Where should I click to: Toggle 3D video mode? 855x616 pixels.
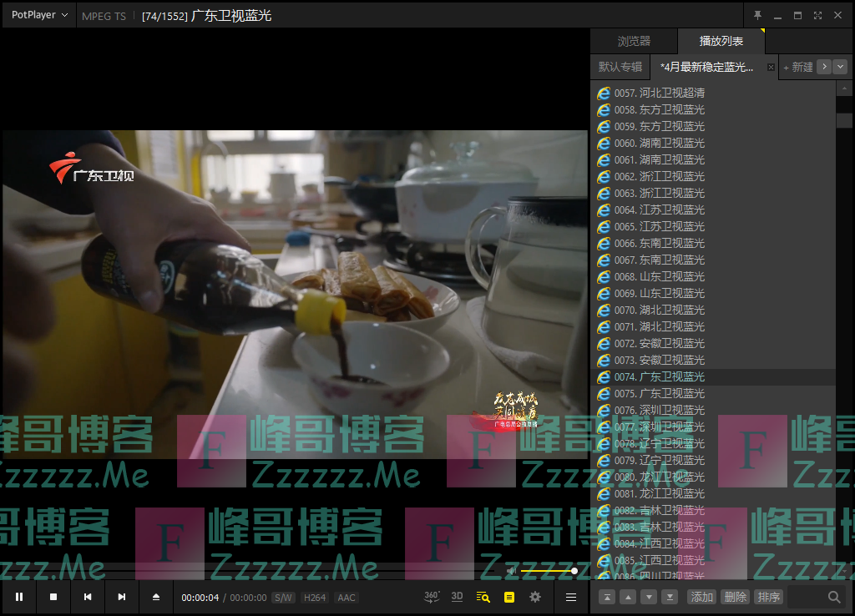click(458, 597)
